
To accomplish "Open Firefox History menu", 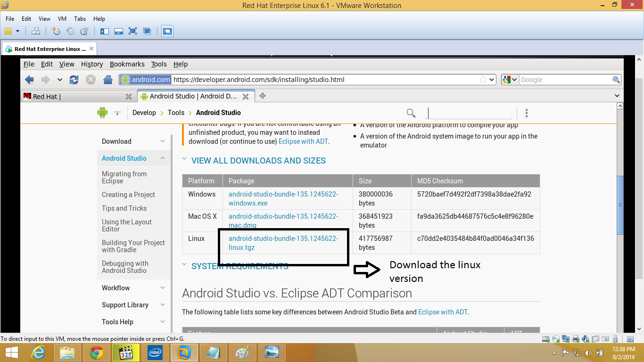I will [92, 64].
